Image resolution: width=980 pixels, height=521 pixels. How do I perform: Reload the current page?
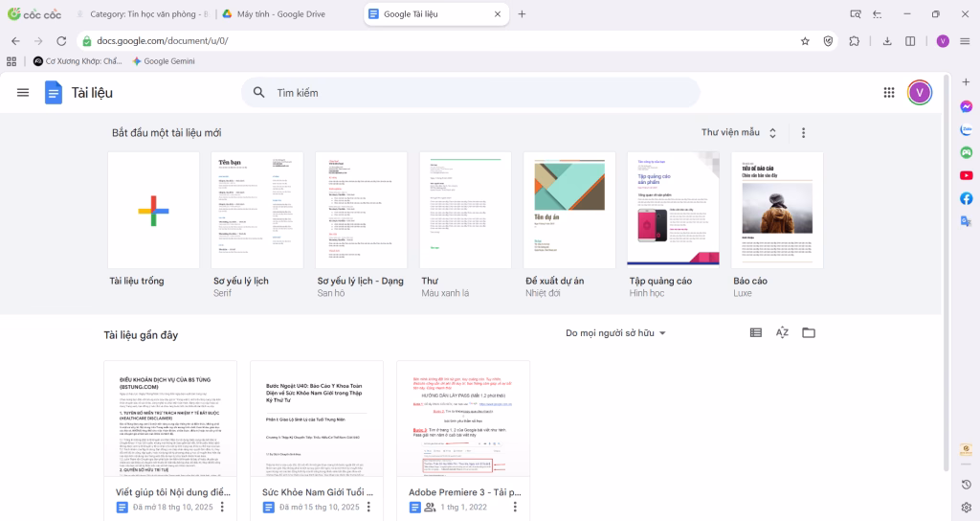pyautogui.click(x=61, y=41)
